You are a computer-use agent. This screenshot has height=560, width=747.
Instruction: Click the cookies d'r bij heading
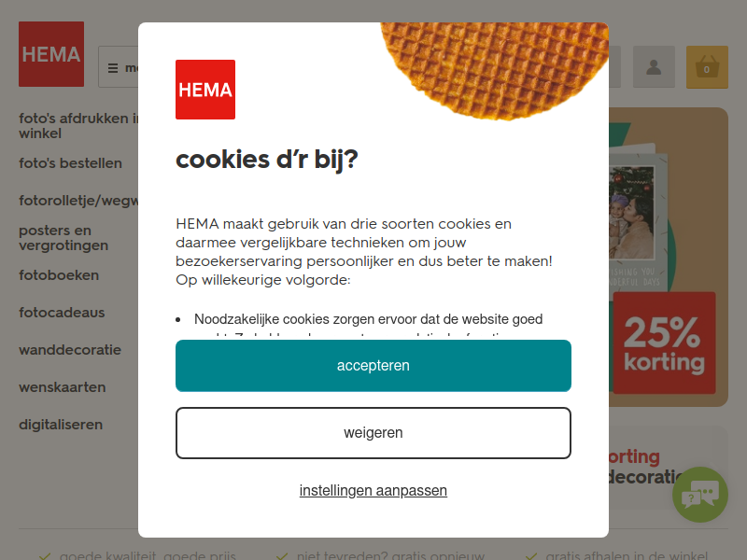point(267,160)
